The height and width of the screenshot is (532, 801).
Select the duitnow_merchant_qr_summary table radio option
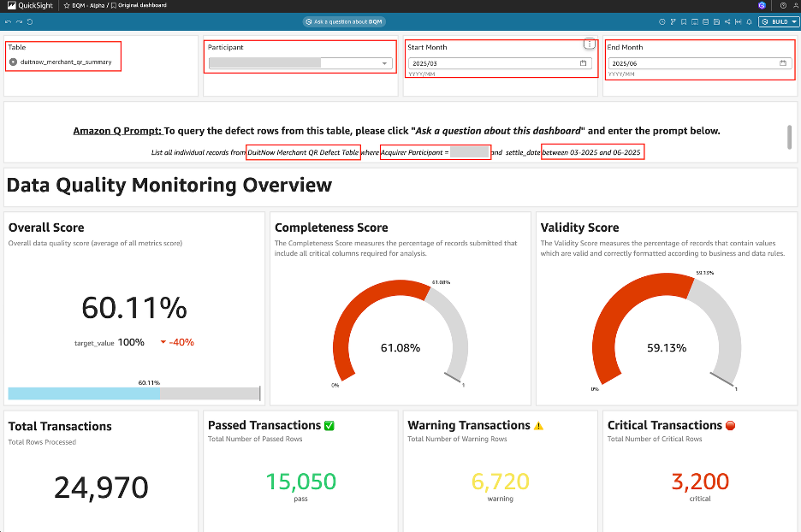[x=13, y=62]
